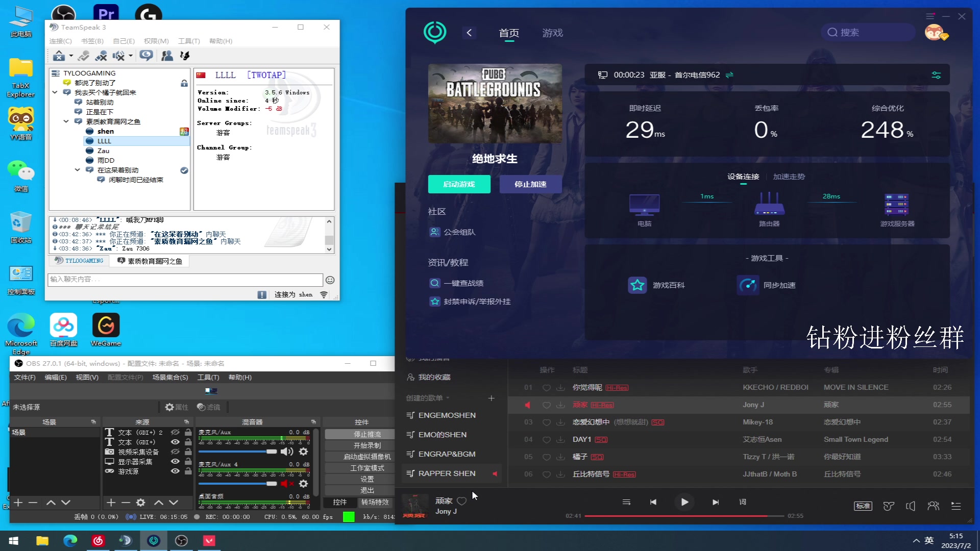Click TeamSpeak mute speakers toolbar icon
Screen dimensions: 980x551
pyautogui.click(x=118, y=56)
